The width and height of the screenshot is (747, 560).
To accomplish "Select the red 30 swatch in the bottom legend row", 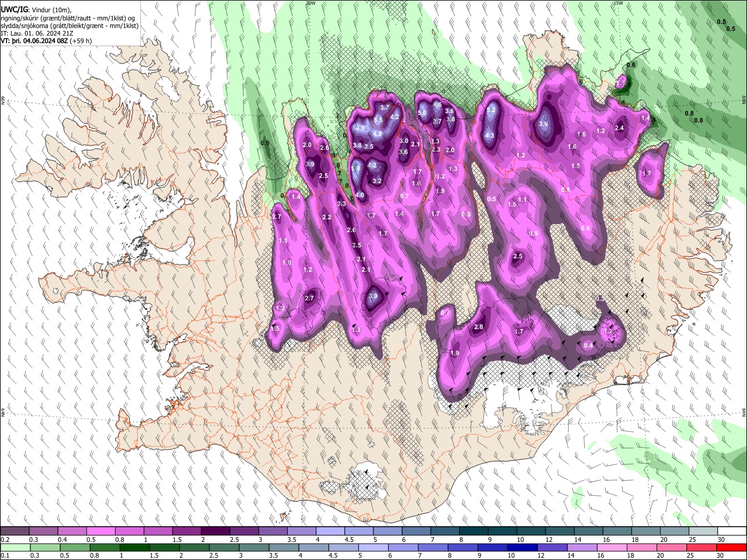I will (x=731, y=547).
